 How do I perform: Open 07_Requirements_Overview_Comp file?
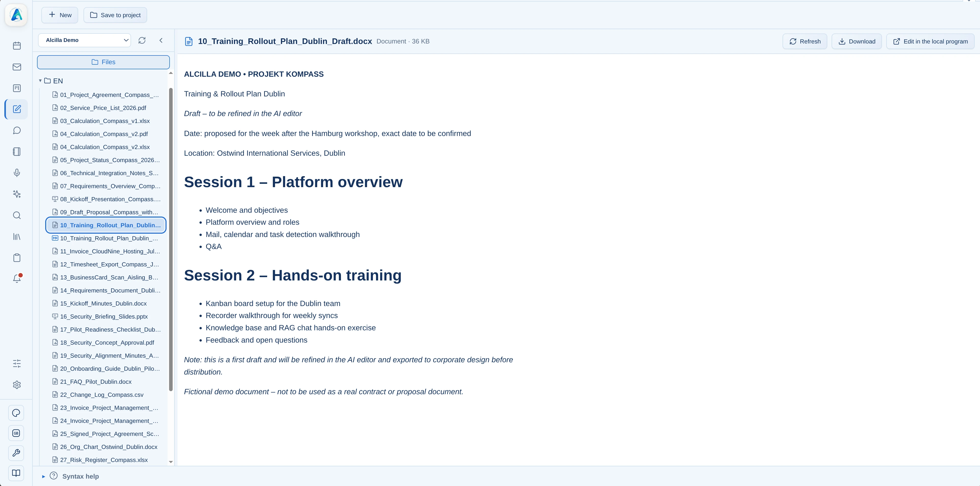click(106, 186)
